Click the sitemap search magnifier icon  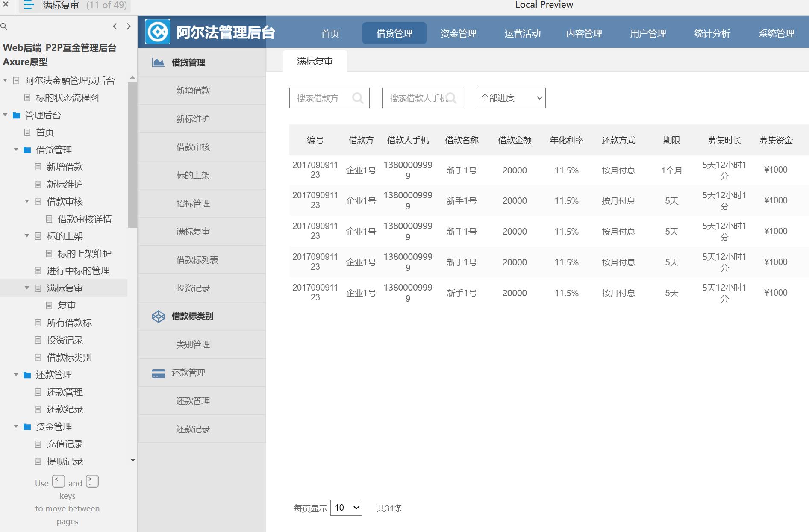point(4,26)
